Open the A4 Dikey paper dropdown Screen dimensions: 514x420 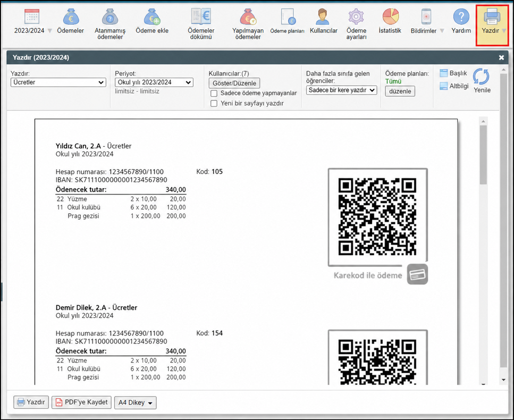(136, 402)
